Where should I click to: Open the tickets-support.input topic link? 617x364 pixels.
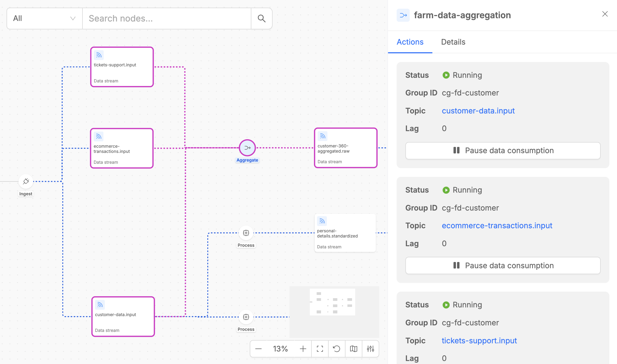(x=479, y=341)
